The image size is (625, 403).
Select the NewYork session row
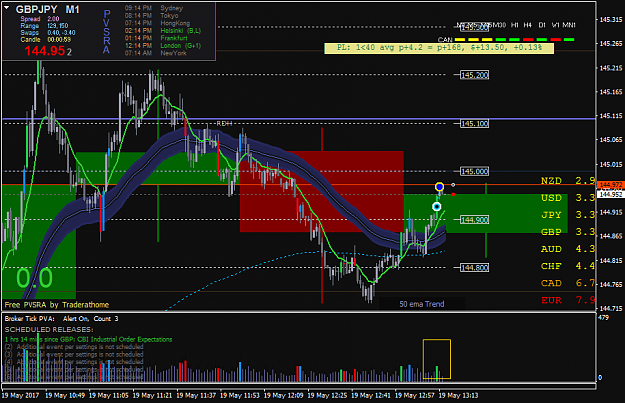(155, 53)
